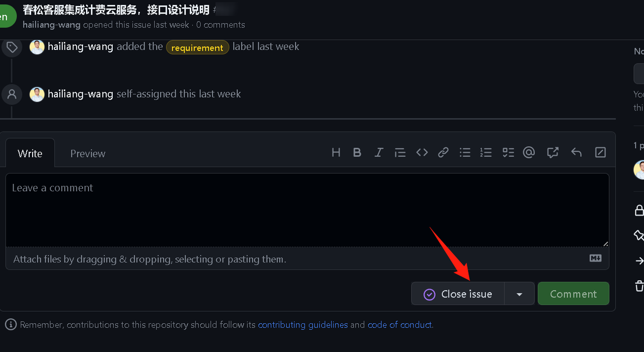Add a task list with checkboxes
Viewport: 644px width, 352px height.
(x=508, y=153)
